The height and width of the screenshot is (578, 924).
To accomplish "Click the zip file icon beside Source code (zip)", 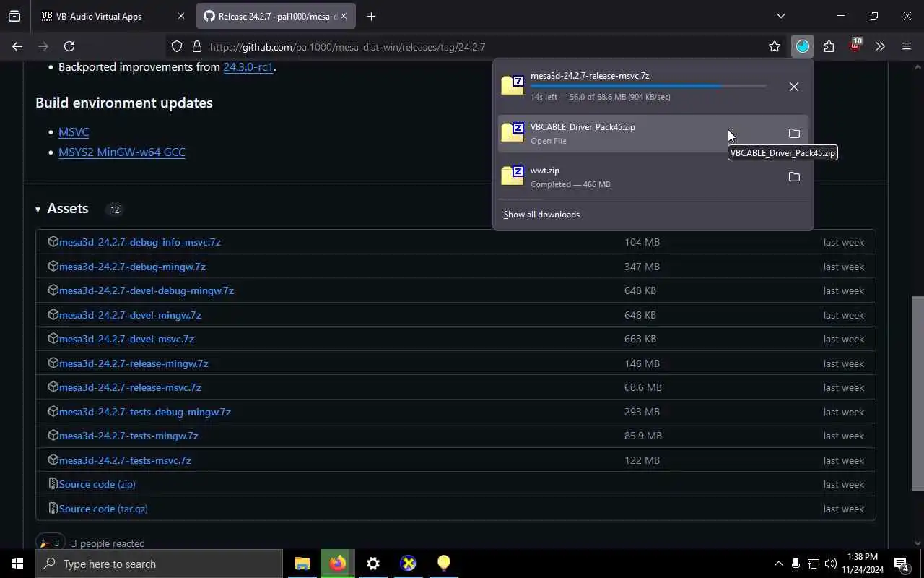I will click(x=53, y=484).
